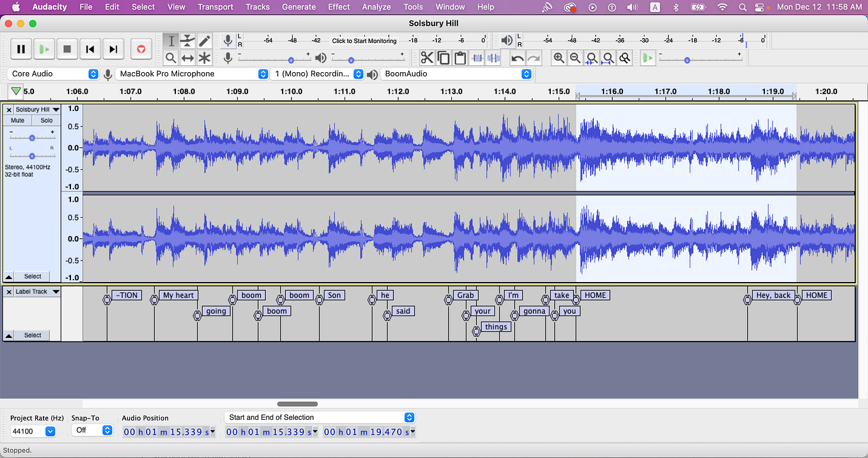Image resolution: width=868 pixels, height=458 pixels.
Task: Click the Zoom Toggle icon
Action: pos(625,58)
